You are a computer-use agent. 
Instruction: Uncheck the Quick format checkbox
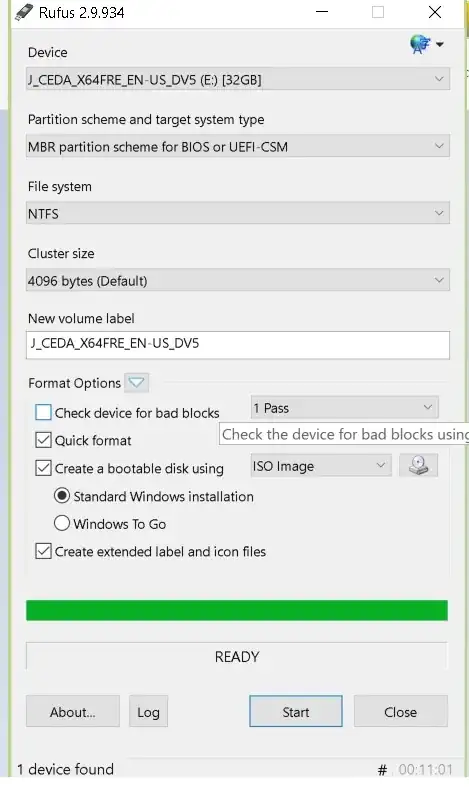point(43,440)
